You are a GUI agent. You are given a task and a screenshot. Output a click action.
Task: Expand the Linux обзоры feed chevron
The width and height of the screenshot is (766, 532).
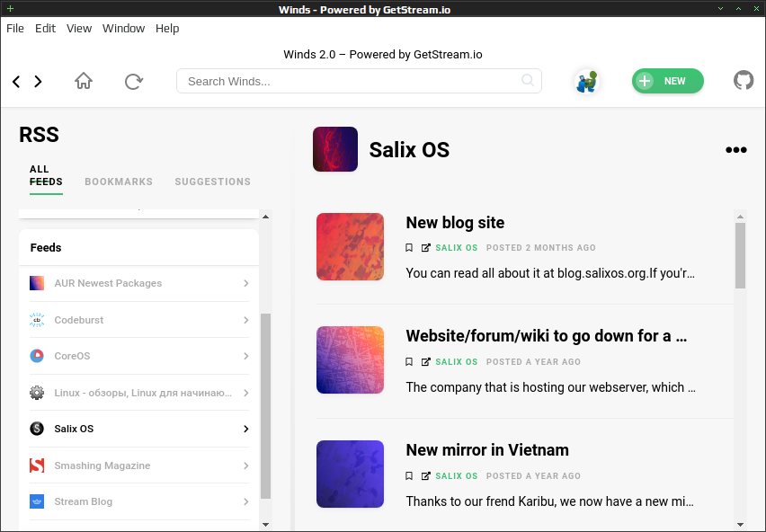245,393
